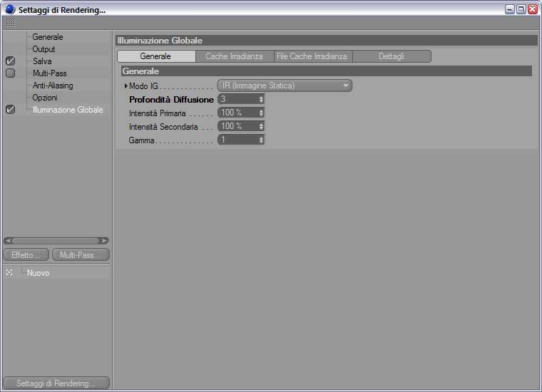542x392 pixels.
Task: Click the right scrollbar arrow in sidebar
Action: [103, 240]
